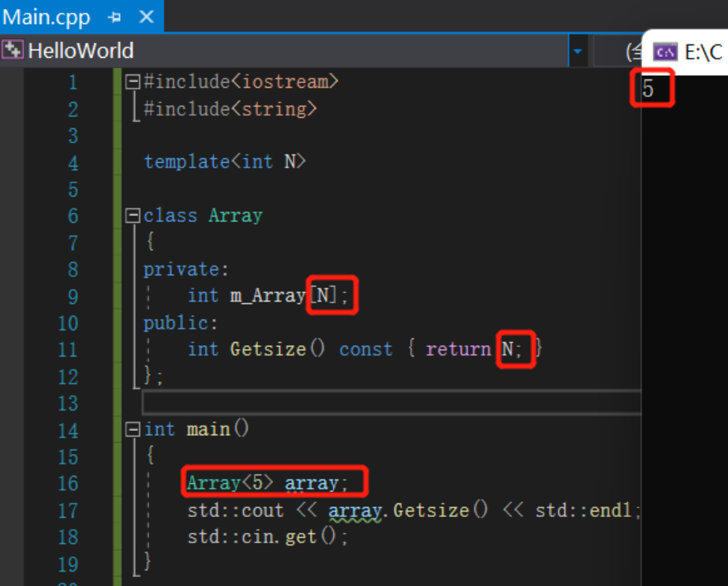Viewport: 728px width, 586px height.
Task: Collapse the #include block at line 1
Action: click(x=133, y=83)
